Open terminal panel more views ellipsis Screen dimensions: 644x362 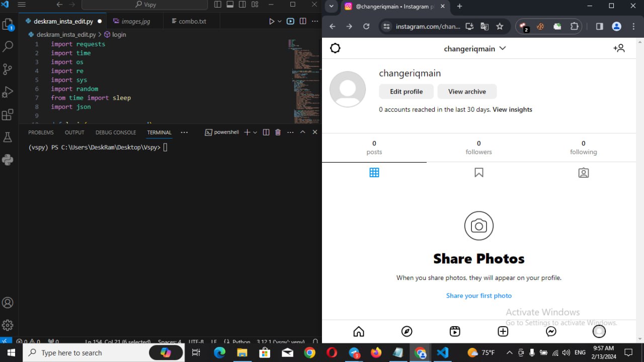tap(184, 132)
